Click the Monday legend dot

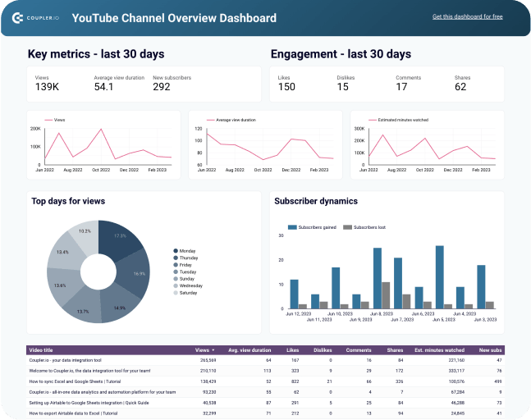(x=176, y=251)
